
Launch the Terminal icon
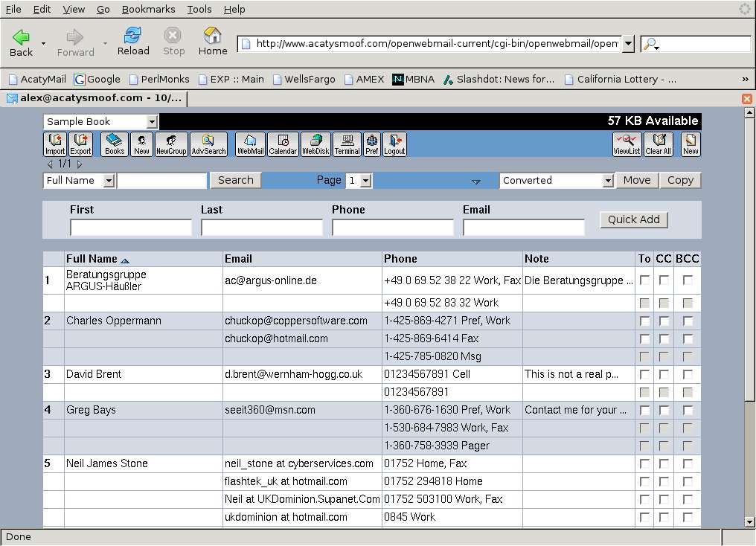click(x=347, y=144)
